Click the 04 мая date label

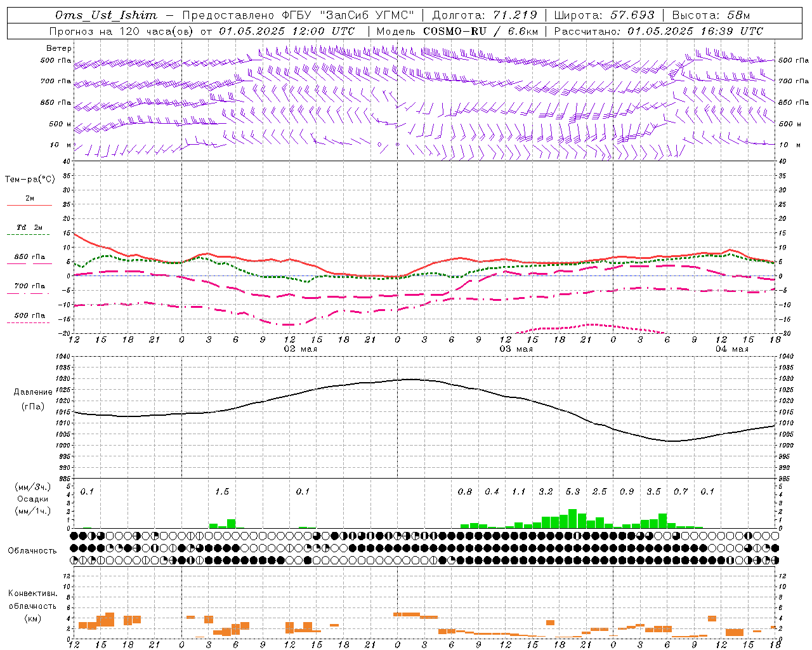click(731, 349)
